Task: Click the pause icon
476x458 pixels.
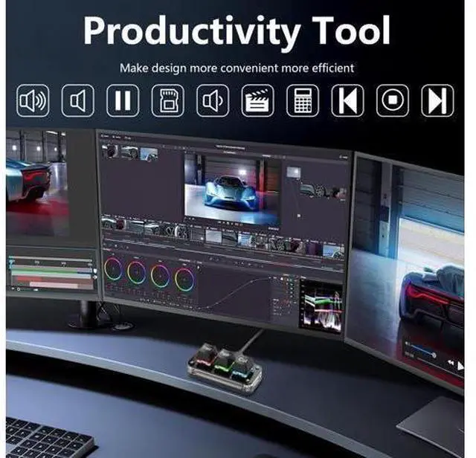Action: tap(123, 100)
